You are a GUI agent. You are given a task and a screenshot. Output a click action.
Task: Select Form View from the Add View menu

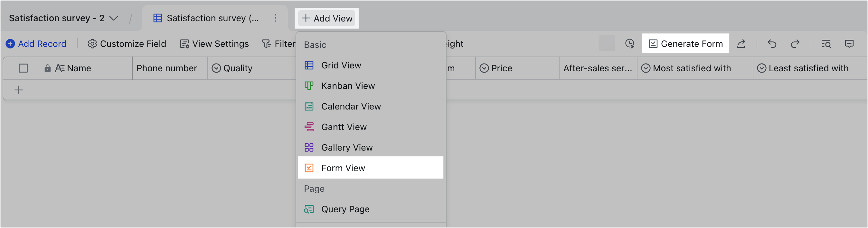pyautogui.click(x=343, y=168)
